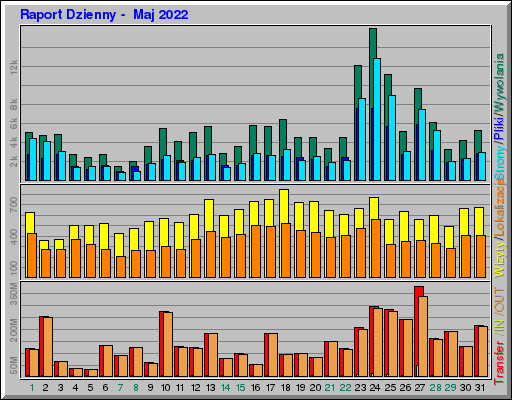Click day label 30 on x-axis

point(466,388)
